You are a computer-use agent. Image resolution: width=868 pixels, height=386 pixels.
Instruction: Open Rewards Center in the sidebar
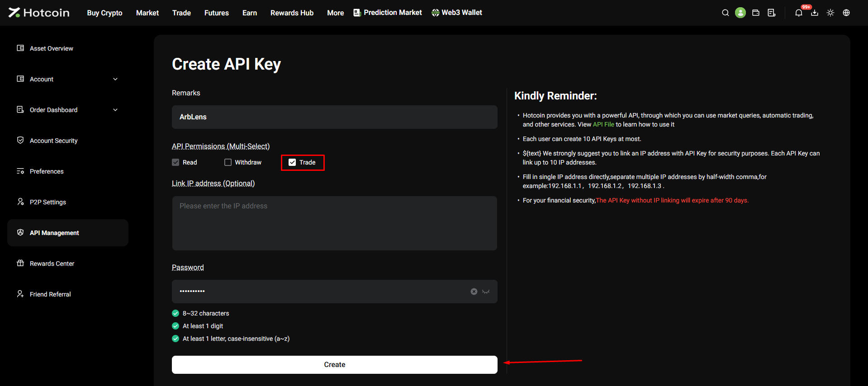pyautogui.click(x=68, y=264)
